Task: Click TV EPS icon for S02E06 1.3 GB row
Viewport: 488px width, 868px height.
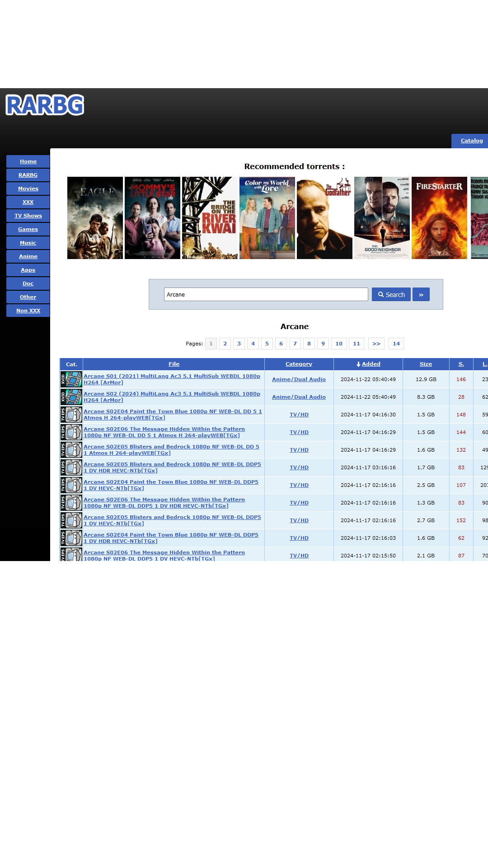Action: (x=71, y=503)
